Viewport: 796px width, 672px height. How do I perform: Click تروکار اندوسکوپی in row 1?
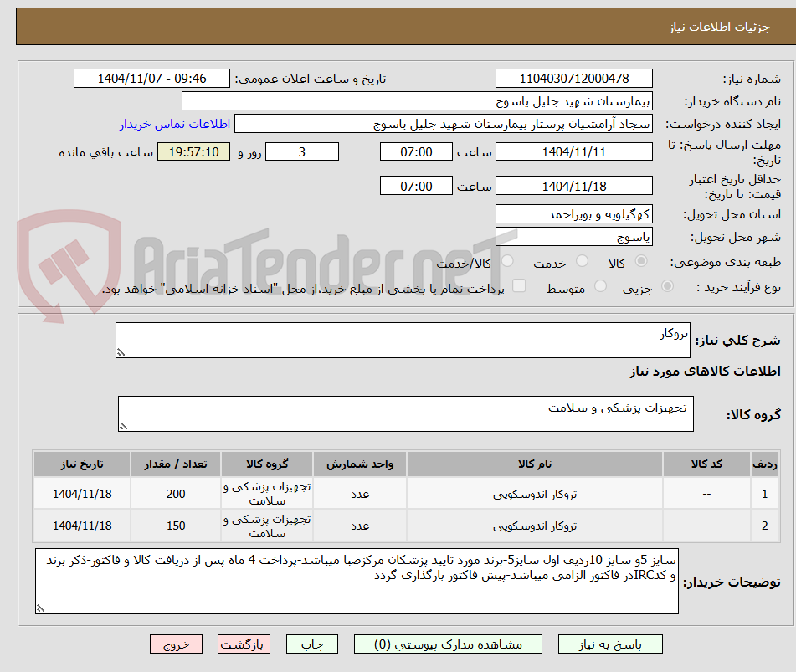535,494
